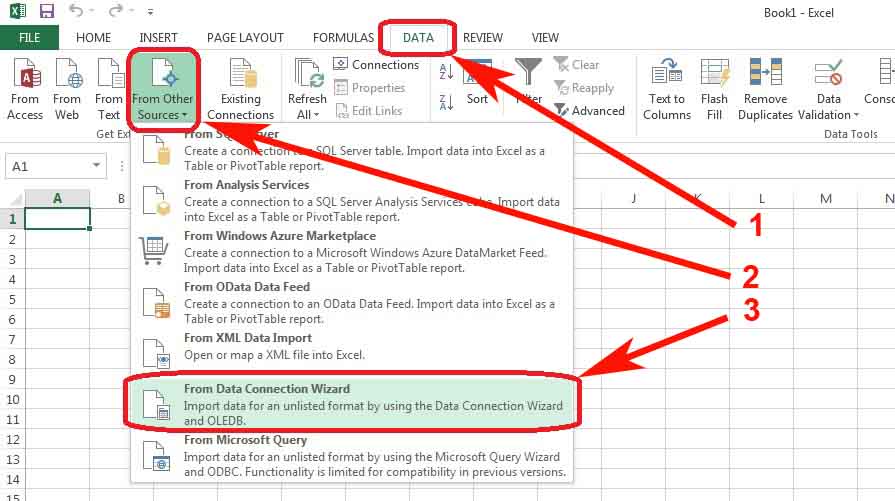
Task: Select column J header
Action: [634, 199]
